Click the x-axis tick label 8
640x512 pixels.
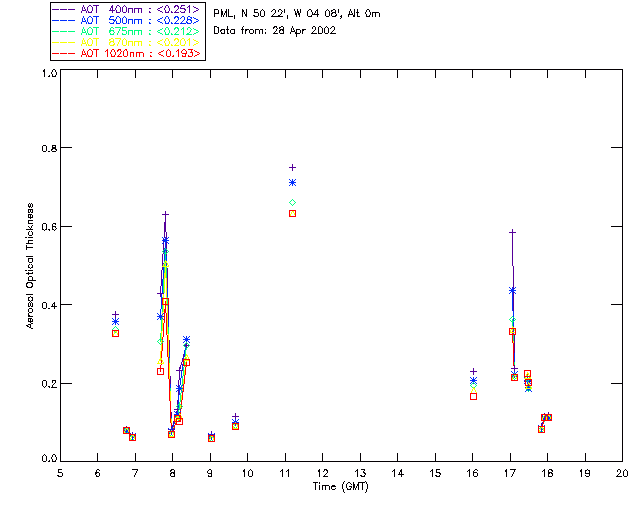pos(172,473)
